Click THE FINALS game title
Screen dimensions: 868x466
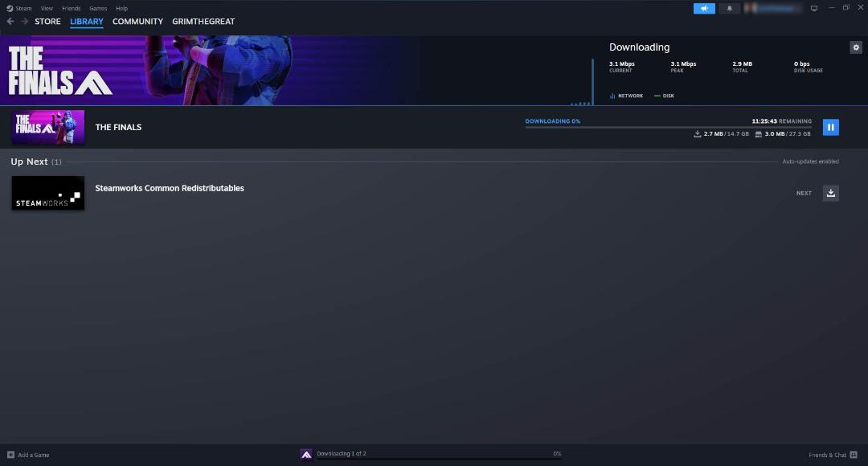tap(118, 127)
